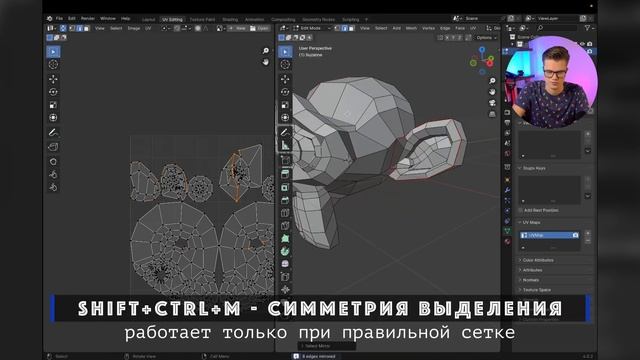Select the Rip Region tool in UV editor

53,147
